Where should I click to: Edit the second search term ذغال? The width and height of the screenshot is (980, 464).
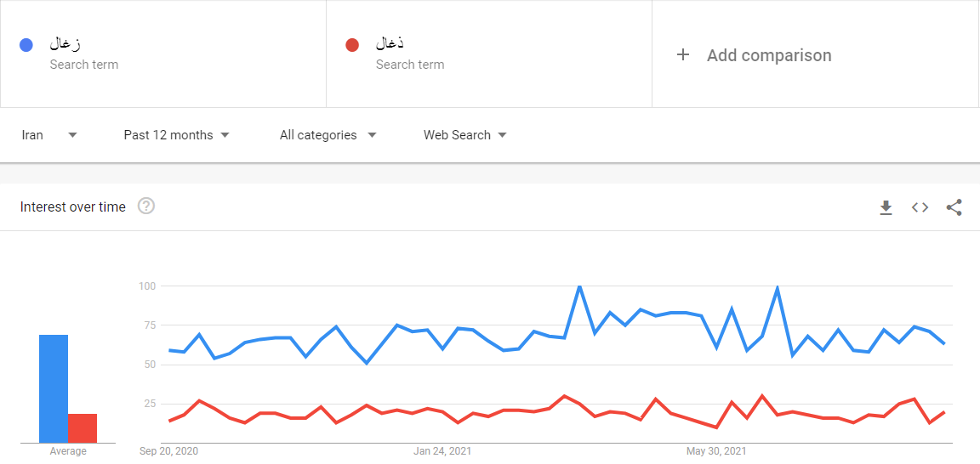(390, 44)
